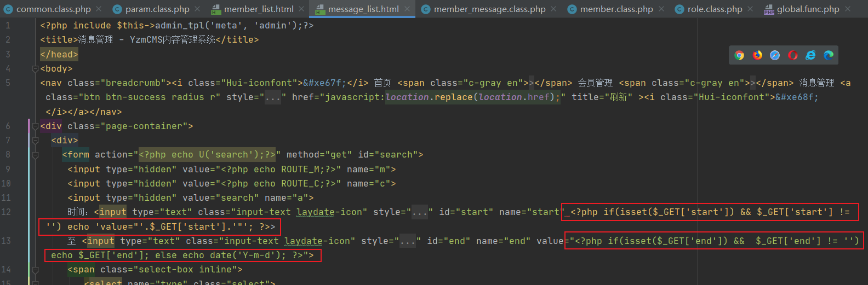This screenshot has width=868, height=285.
Task: Close the member_message.class.php tab
Action: 553,9
